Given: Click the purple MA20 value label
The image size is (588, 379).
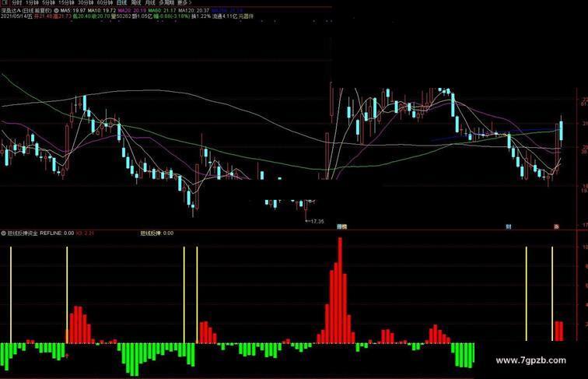Looking at the screenshot, I should (x=132, y=11).
